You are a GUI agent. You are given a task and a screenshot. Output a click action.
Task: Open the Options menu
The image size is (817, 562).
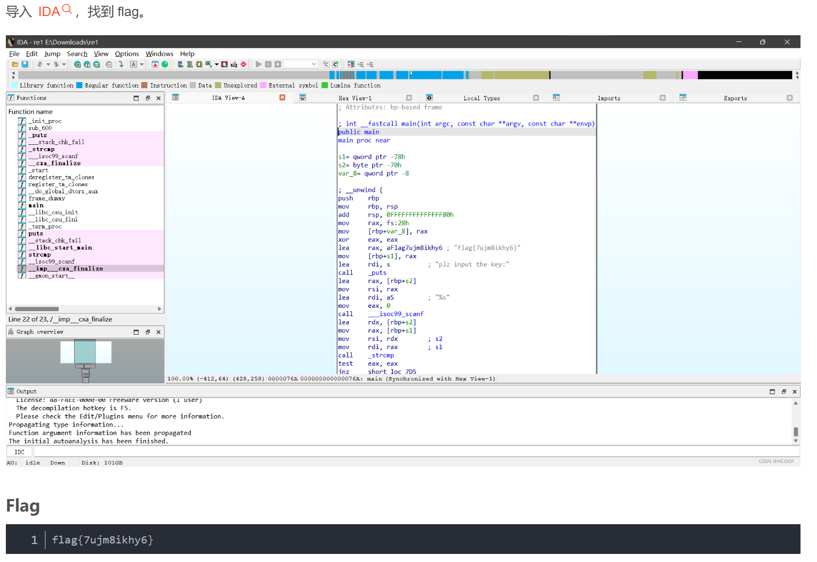pos(126,54)
